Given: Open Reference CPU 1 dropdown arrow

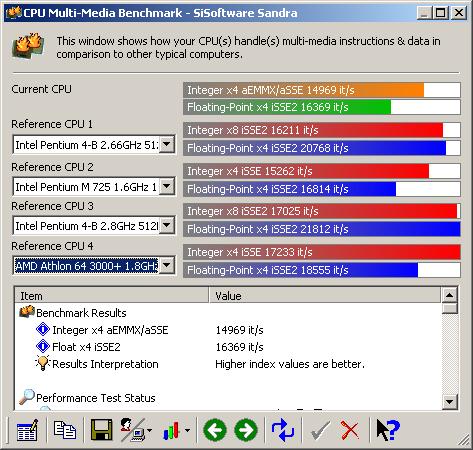Looking at the screenshot, I should click(167, 144).
